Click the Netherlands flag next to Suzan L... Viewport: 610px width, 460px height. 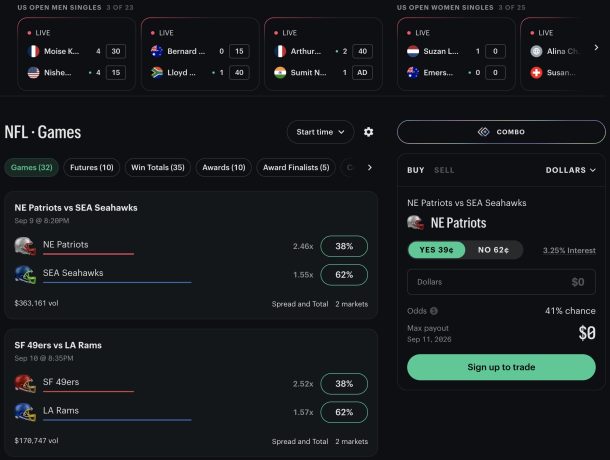(x=413, y=51)
